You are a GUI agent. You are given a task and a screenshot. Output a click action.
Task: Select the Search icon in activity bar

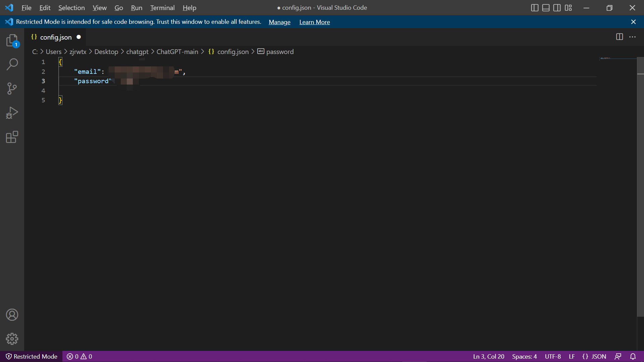(x=12, y=64)
